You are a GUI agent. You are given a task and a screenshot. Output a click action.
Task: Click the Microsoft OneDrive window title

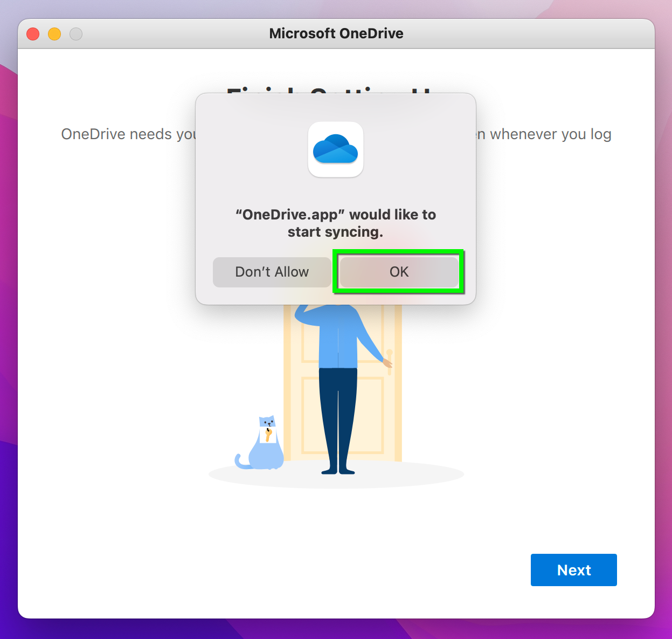336,33
